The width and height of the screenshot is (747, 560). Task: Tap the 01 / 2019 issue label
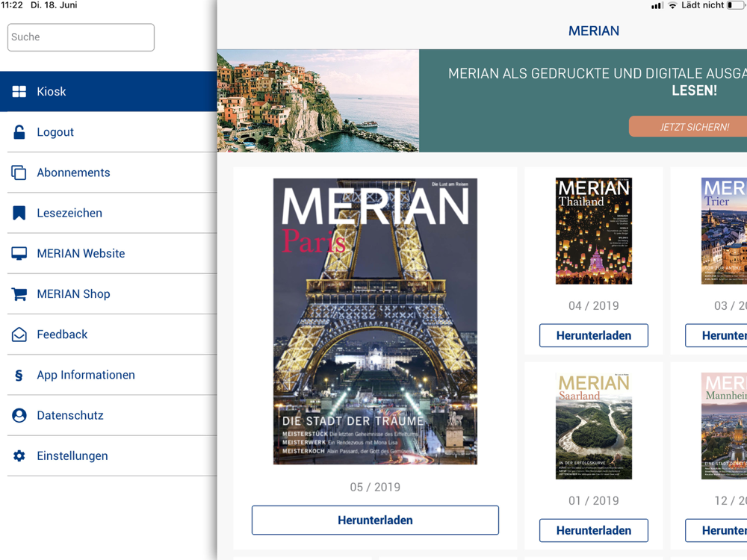[x=594, y=501]
